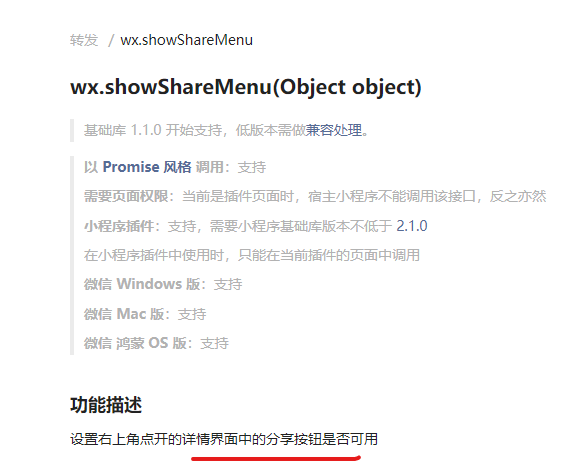This screenshot has height=467, width=580.
Task: Click the slash separator in the breadcrumb
Action: pos(111,40)
